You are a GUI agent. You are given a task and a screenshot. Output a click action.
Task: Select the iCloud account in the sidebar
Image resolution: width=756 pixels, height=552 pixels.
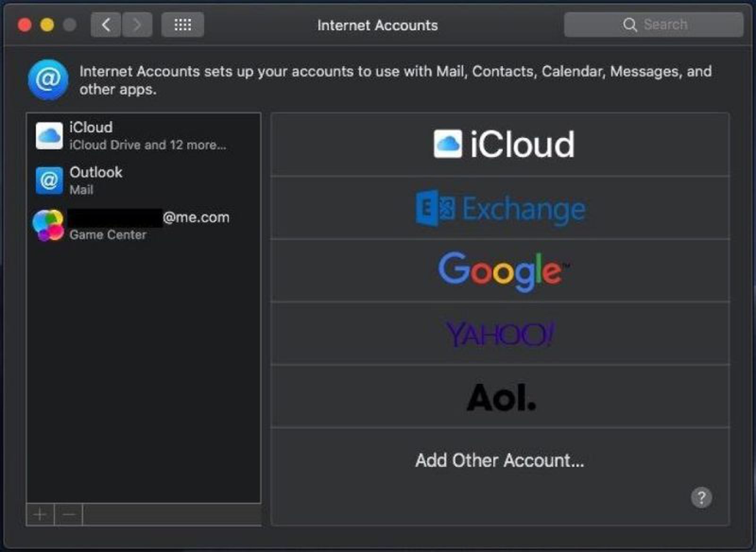118,135
